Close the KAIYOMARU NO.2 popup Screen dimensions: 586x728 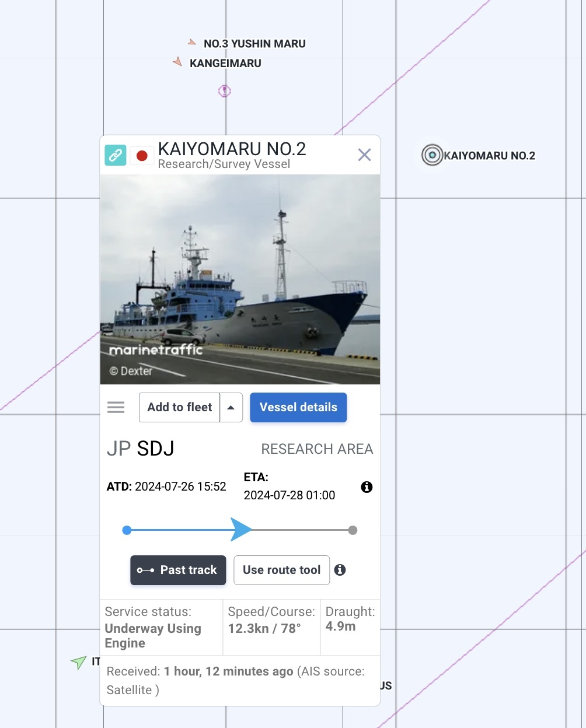pyautogui.click(x=364, y=155)
